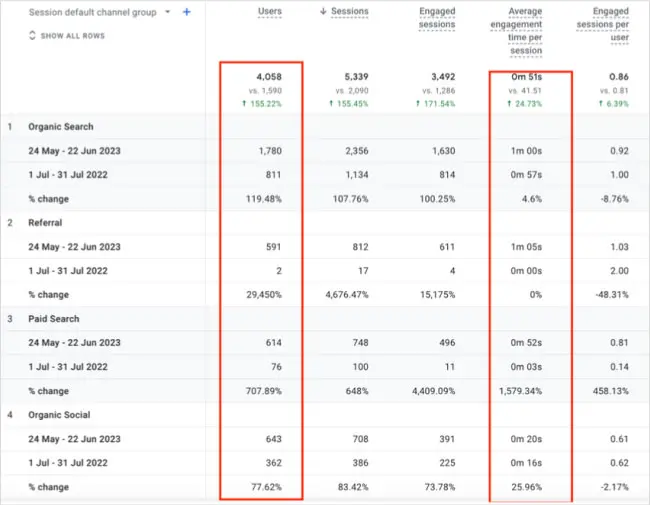The width and height of the screenshot is (650, 505).
Task: Click the Show All Rows collapse arrows icon
Action: [x=32, y=35]
